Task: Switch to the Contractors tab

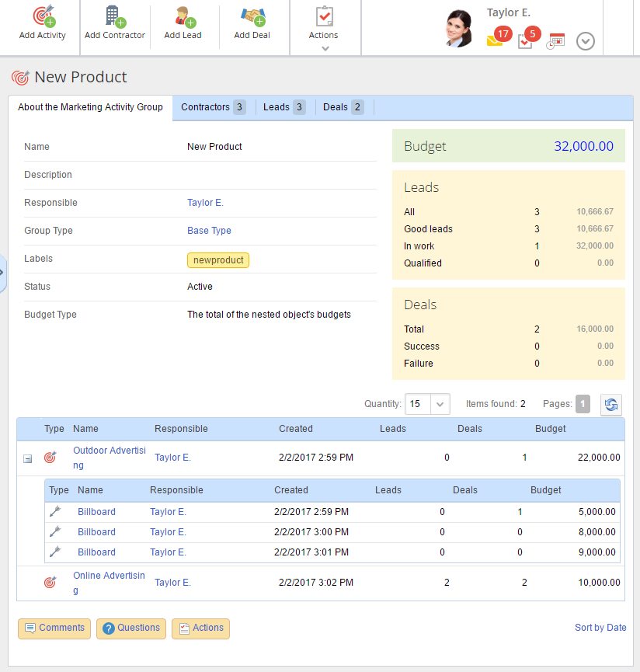Action: click(x=213, y=107)
